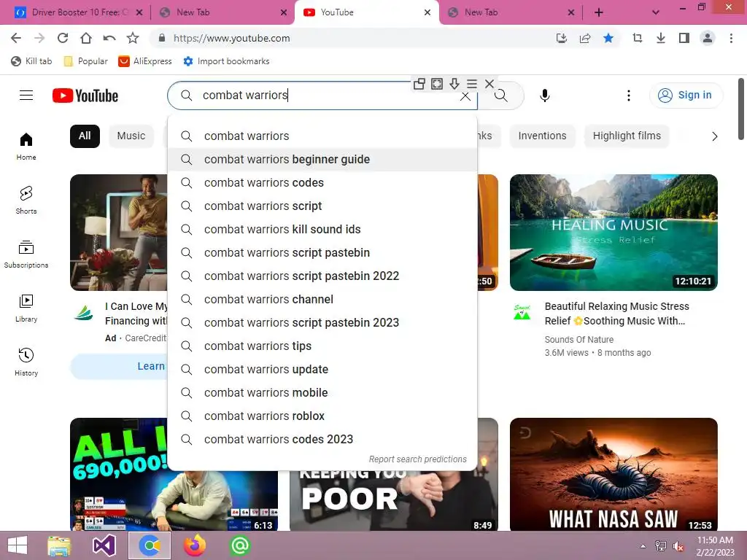Viewport: 747px width, 560px height.
Task: Choose suggestion combat warriors tips
Action: click(x=322, y=346)
